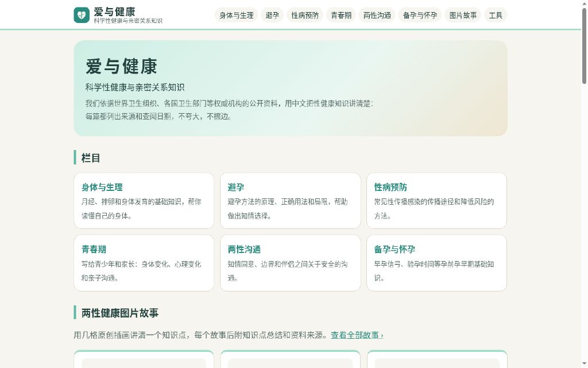Click the scrollbar down arrow

pos(584,364)
